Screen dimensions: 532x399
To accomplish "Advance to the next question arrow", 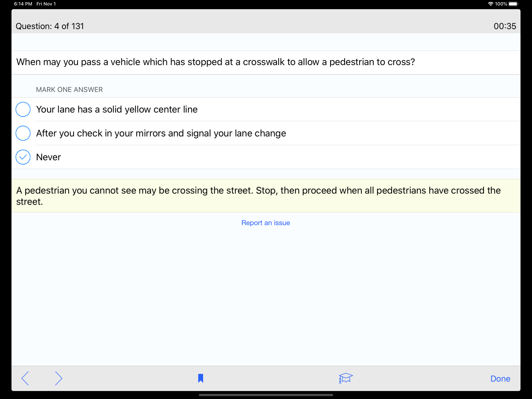I will [x=58, y=378].
